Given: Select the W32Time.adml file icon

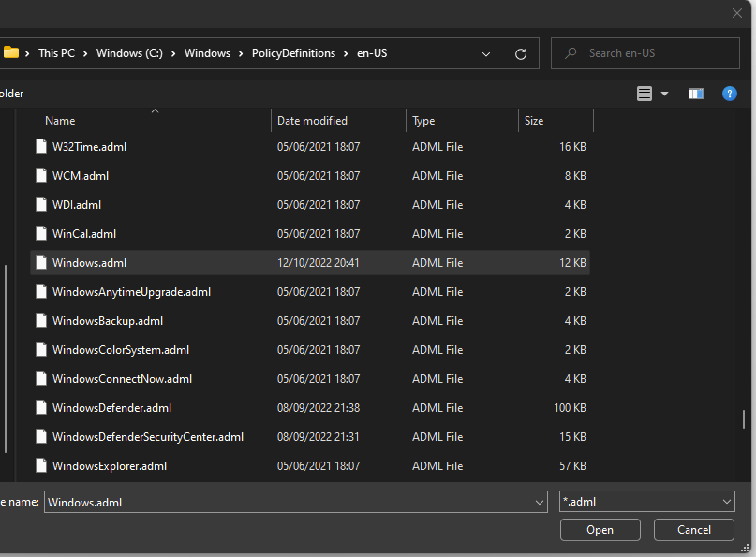Looking at the screenshot, I should pos(41,146).
